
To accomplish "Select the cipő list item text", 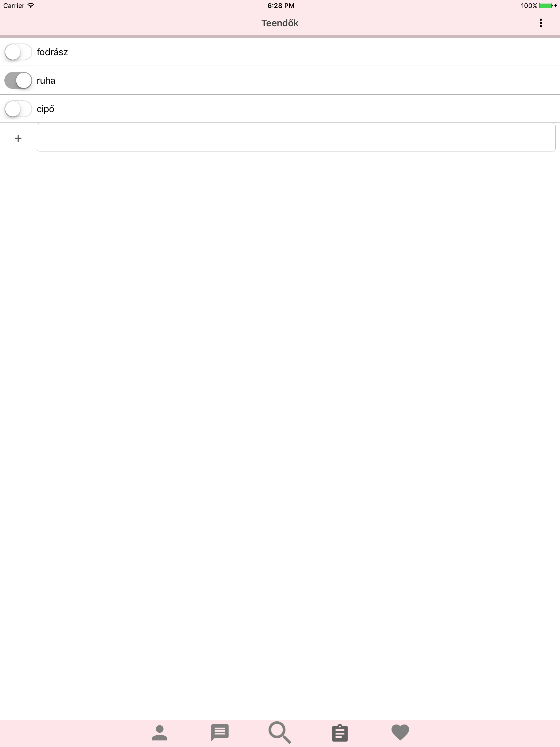I will (x=46, y=109).
